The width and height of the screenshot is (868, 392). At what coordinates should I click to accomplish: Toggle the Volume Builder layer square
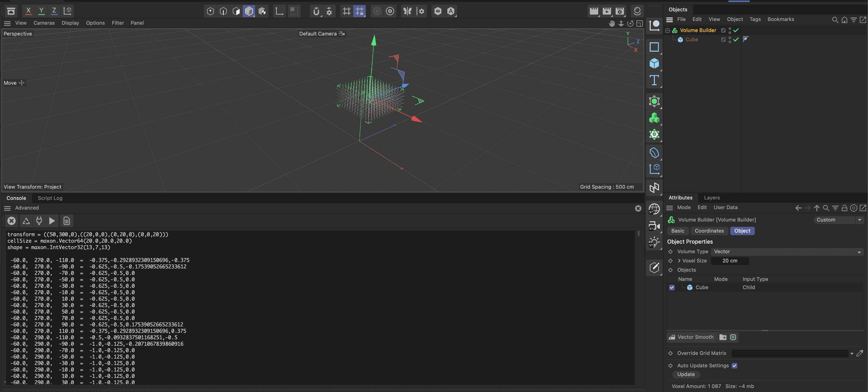[x=723, y=30]
